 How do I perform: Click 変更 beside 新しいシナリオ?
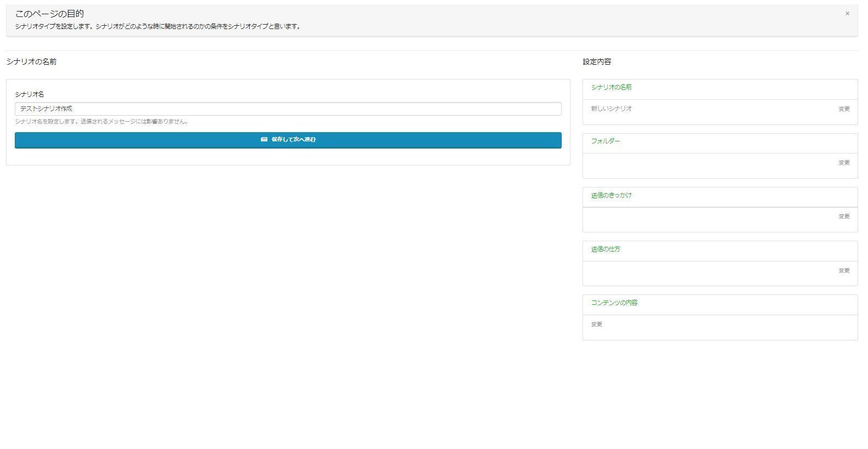tap(843, 109)
